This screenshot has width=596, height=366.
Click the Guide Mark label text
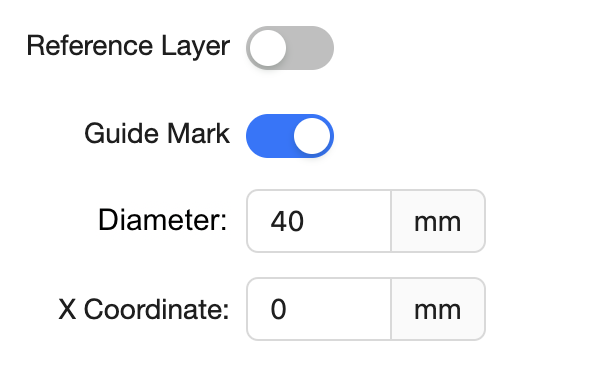coord(157,133)
